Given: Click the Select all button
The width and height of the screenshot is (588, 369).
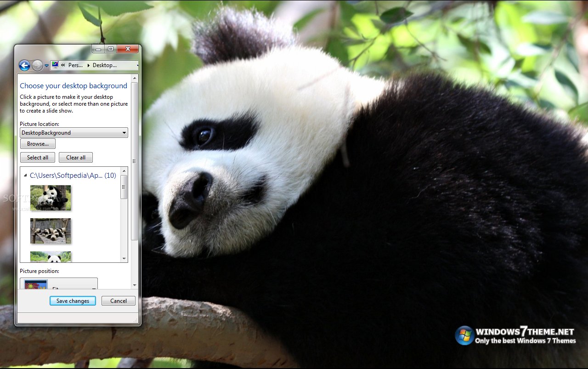Looking at the screenshot, I should pos(38,158).
